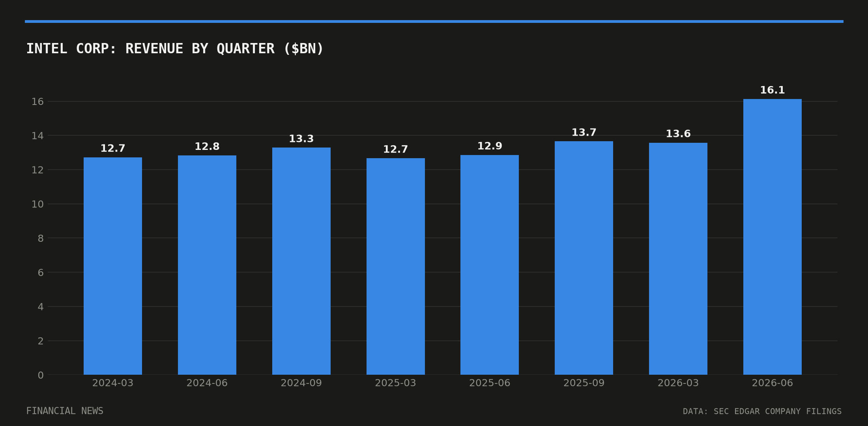868x426 pixels.
Task: Click 'DATA: SEC EDGAR COMPANY FILINGS' source note
Action: (x=762, y=411)
